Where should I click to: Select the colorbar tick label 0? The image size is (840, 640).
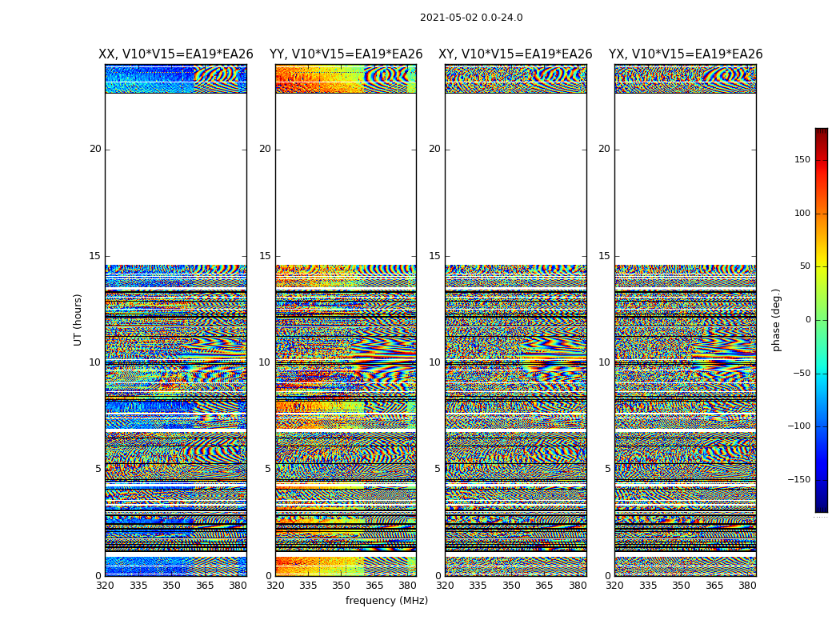pyautogui.click(x=807, y=320)
